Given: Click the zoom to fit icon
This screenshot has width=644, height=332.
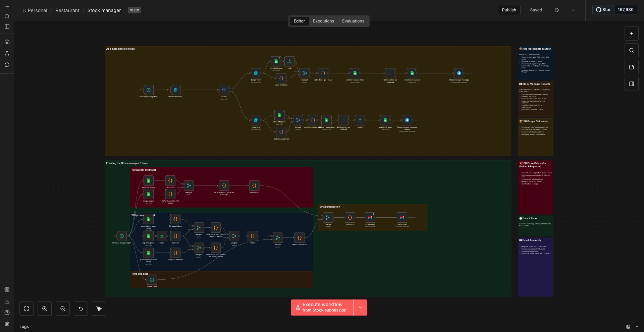Looking at the screenshot, I should click(x=26, y=308).
